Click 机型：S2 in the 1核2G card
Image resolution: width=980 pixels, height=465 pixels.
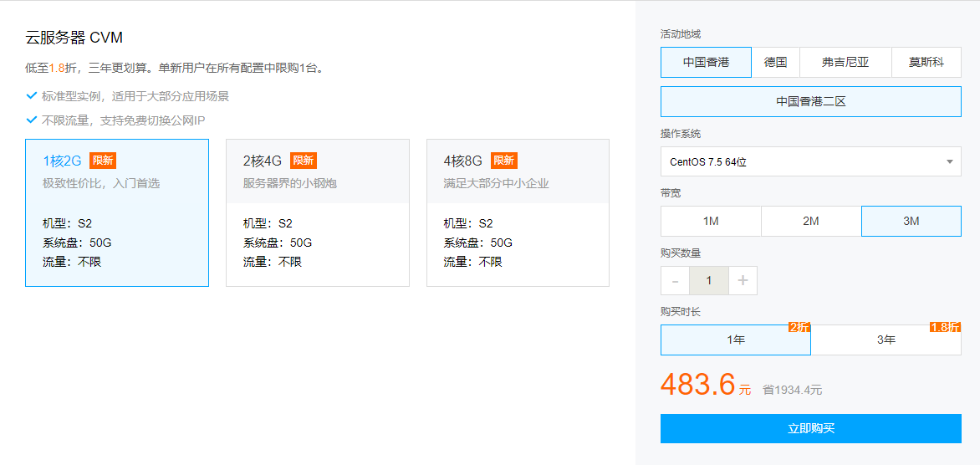click(68, 223)
